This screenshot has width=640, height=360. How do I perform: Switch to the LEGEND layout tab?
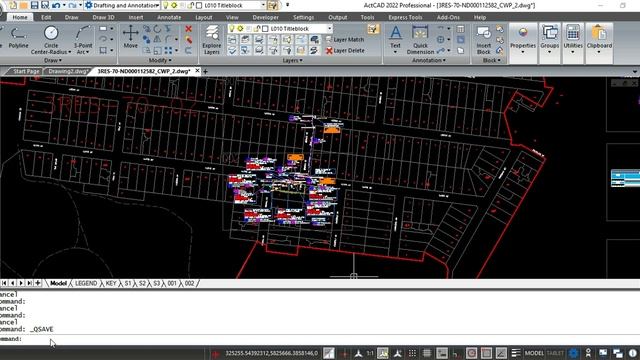[86, 283]
